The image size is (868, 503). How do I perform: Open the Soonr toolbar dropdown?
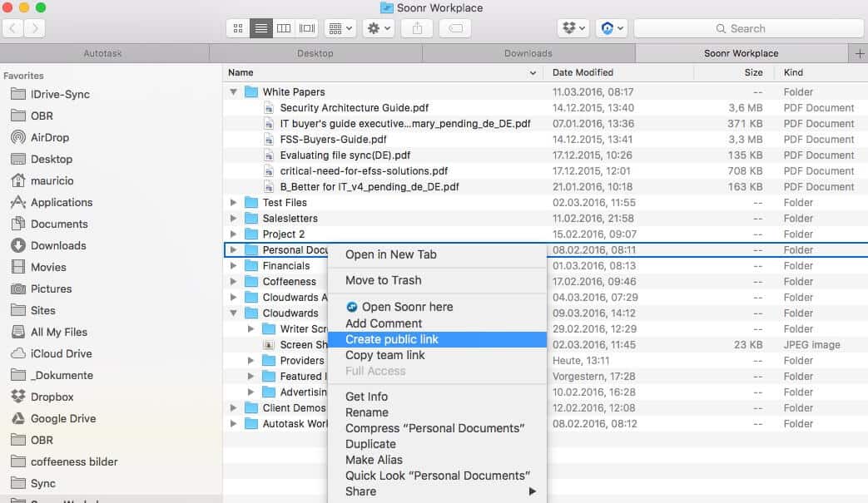(612, 28)
